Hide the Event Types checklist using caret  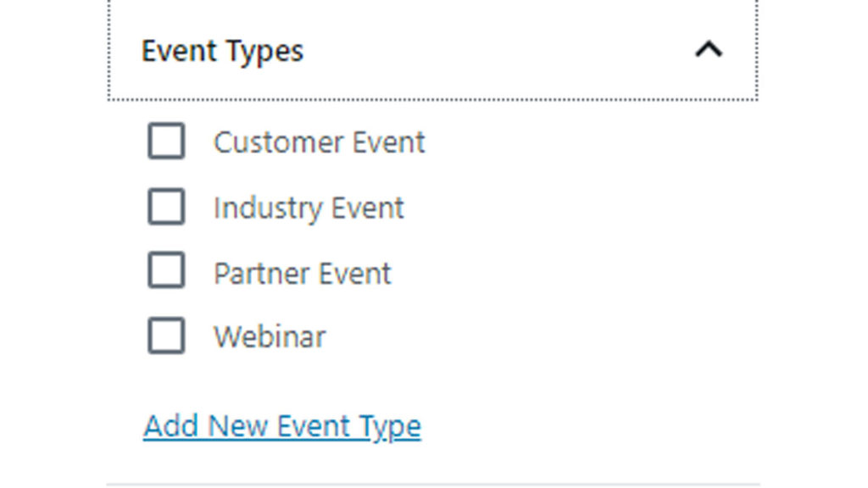(x=709, y=51)
